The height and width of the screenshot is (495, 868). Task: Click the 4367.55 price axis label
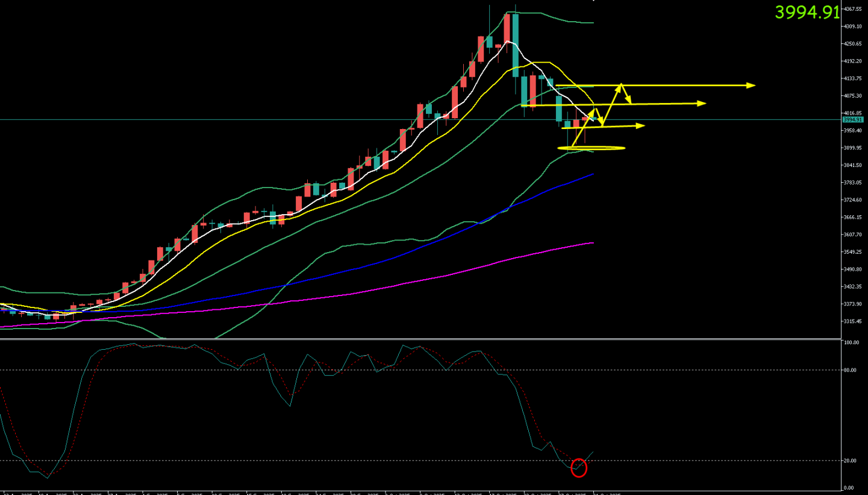pos(852,9)
